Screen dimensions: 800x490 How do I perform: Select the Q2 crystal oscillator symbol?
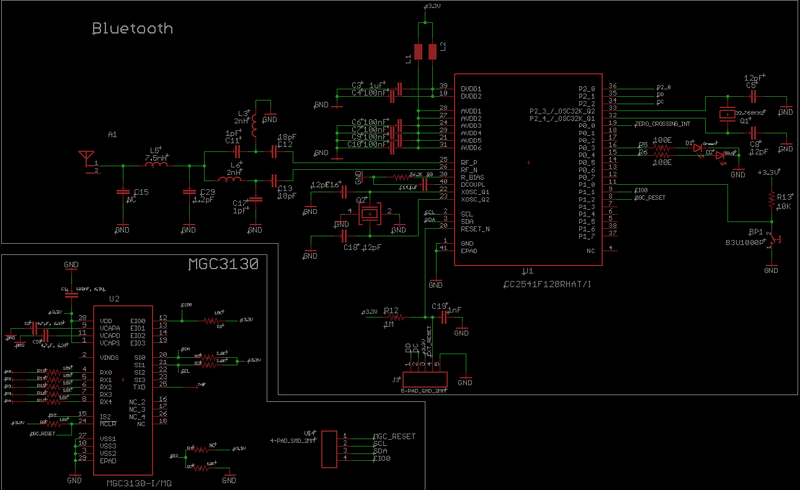pyautogui.click(x=368, y=213)
